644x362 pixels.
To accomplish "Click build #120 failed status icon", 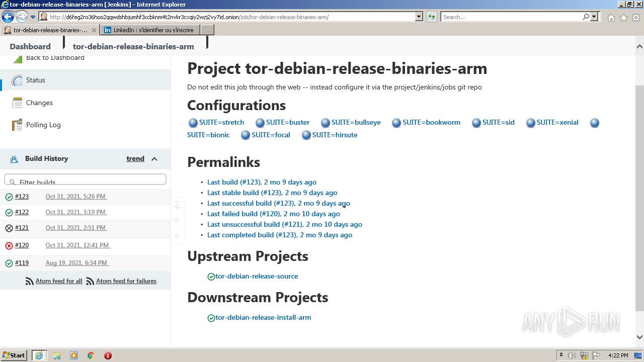I will tap(9, 246).
